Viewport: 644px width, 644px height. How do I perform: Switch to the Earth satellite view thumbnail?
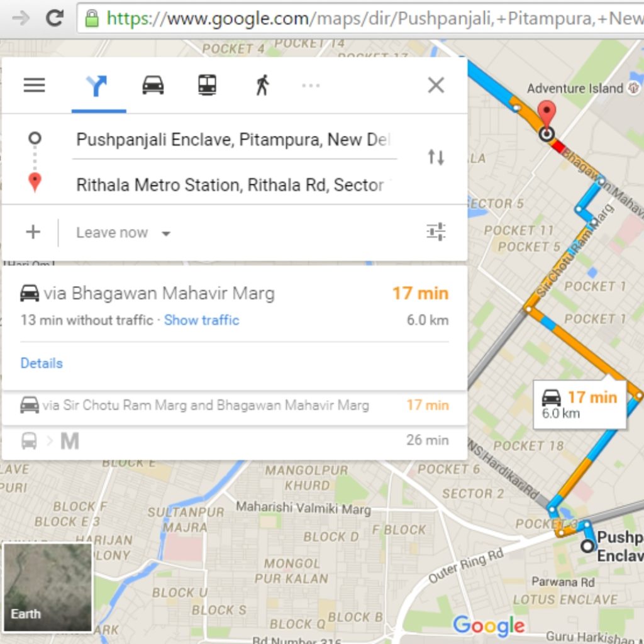tap(48, 587)
